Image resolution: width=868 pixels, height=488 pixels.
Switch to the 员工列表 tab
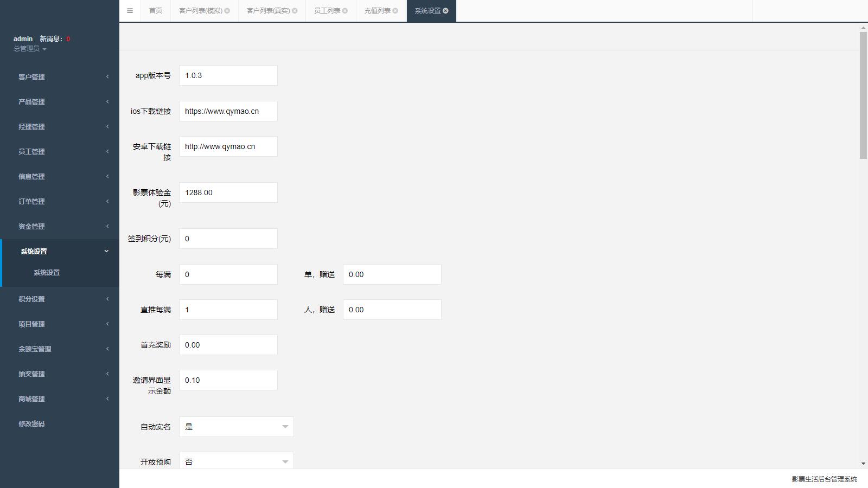click(327, 11)
